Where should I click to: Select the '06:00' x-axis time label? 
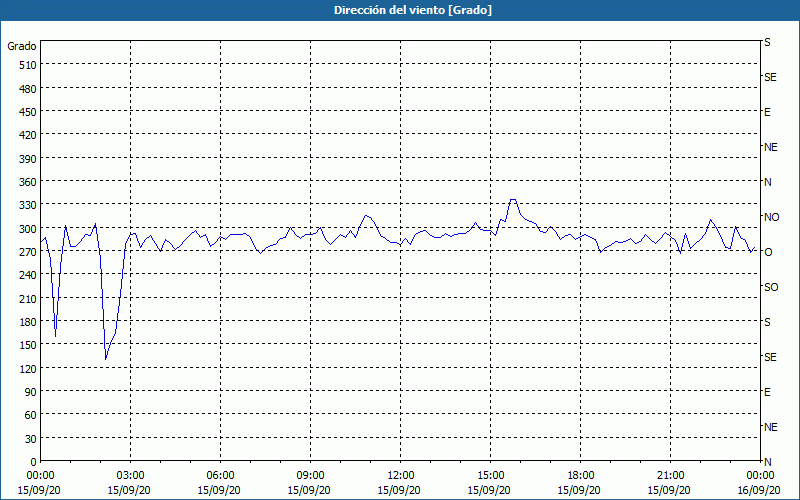[x=220, y=476]
